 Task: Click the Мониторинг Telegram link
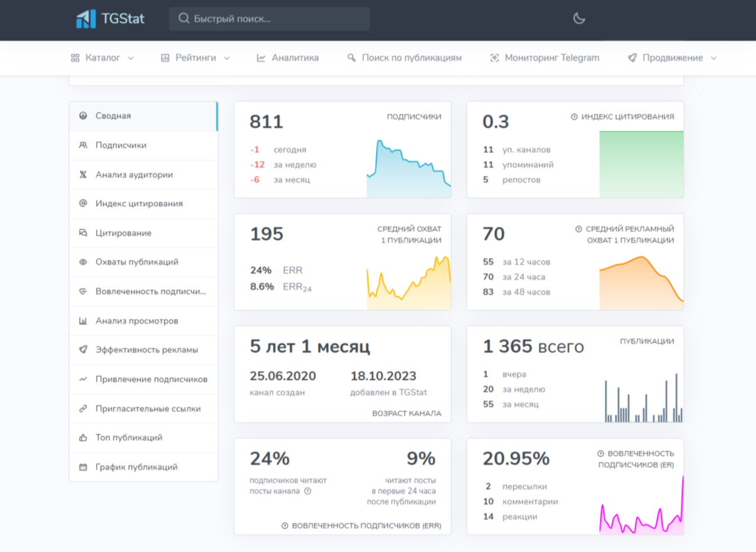[x=545, y=58]
